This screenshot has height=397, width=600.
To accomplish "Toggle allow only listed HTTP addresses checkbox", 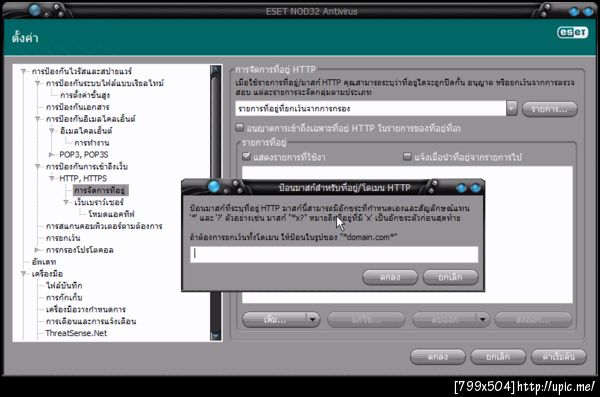I will pos(240,127).
